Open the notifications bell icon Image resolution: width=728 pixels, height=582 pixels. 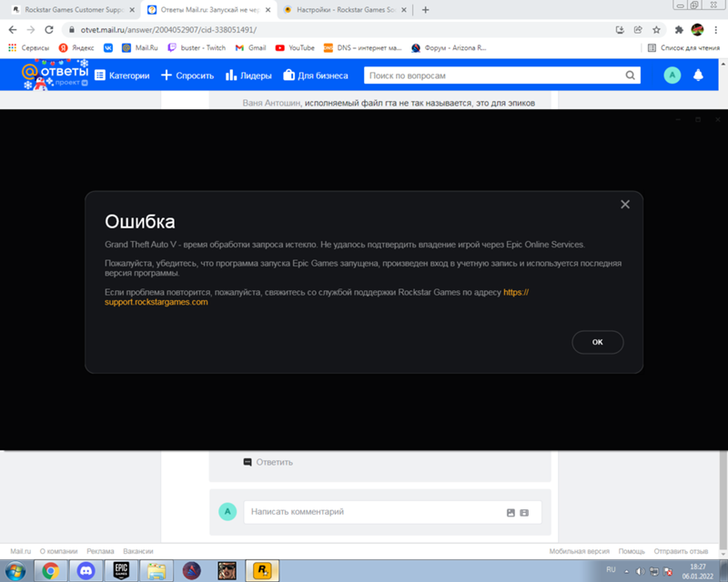[x=699, y=75]
